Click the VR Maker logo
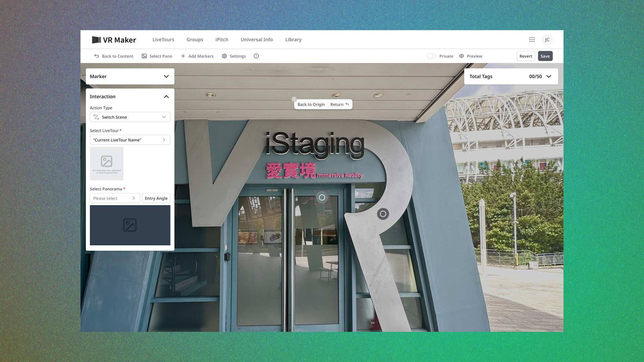Viewport: 644px width, 362px height. 114,40
